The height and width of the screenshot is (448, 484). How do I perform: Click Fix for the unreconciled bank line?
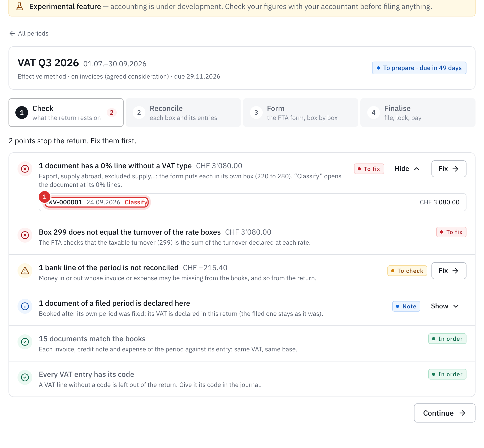pos(449,271)
